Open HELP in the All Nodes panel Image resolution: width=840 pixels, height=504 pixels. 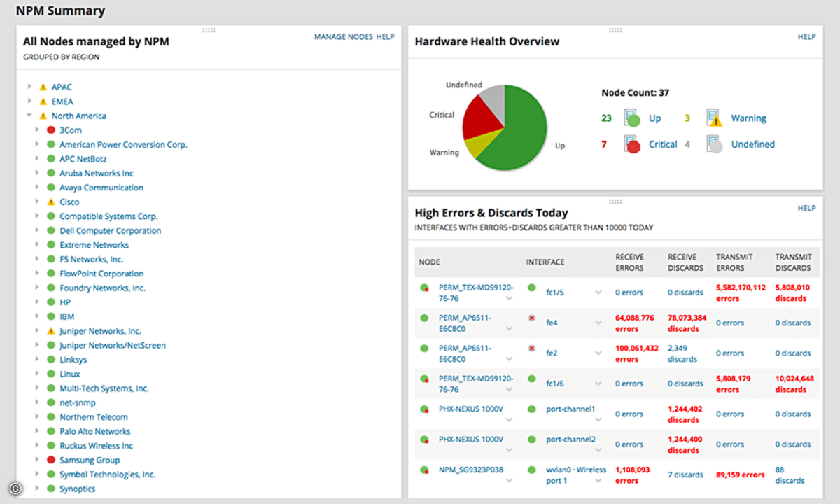[x=386, y=36]
